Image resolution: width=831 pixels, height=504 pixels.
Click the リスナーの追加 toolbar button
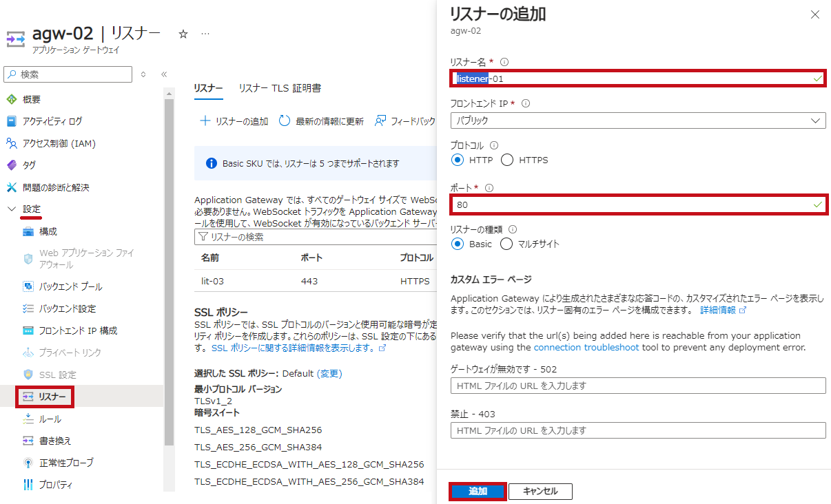coord(234,121)
